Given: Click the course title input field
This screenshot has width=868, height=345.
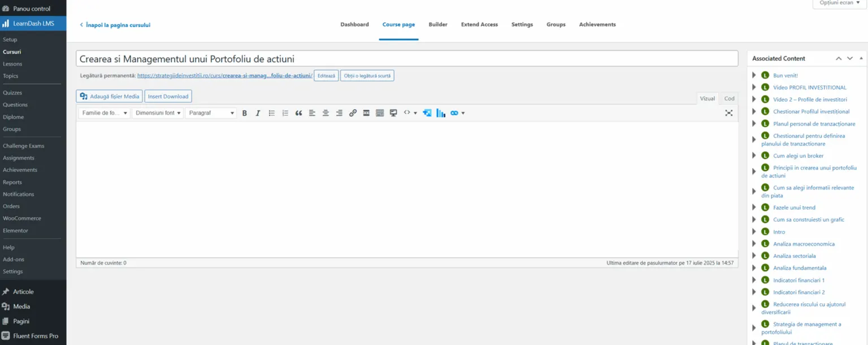Looking at the screenshot, I should click(407, 59).
